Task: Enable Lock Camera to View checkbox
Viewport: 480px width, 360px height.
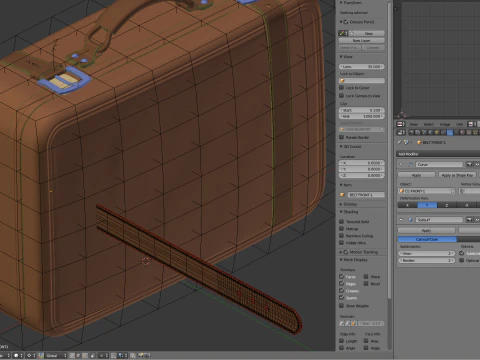Action: 341,96
